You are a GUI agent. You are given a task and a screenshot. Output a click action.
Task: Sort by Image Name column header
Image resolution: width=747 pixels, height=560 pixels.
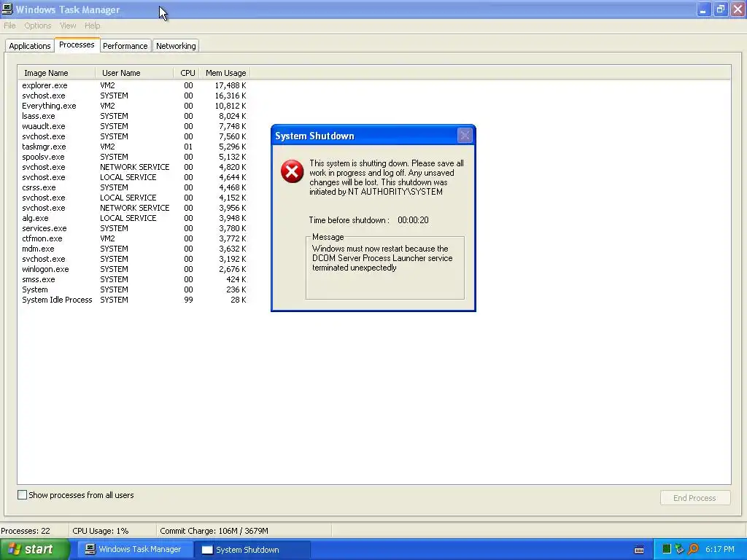[x=57, y=73]
